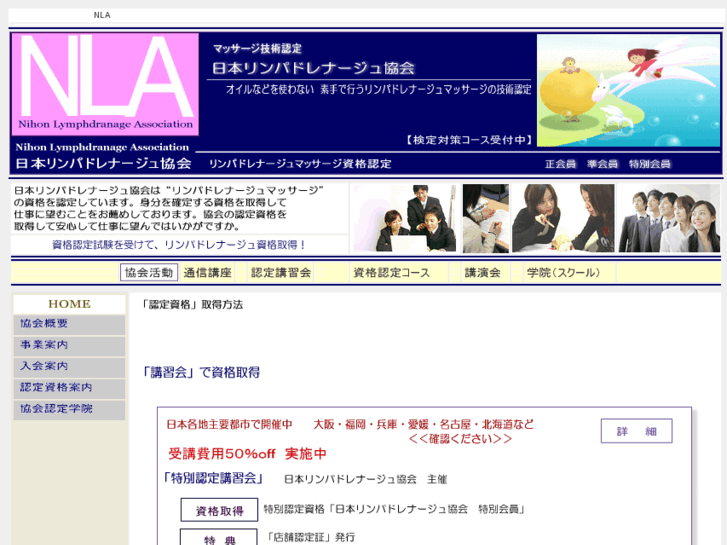The height and width of the screenshot is (545, 727).
Task: Select the 認定講習会 menu item
Action: [281, 273]
